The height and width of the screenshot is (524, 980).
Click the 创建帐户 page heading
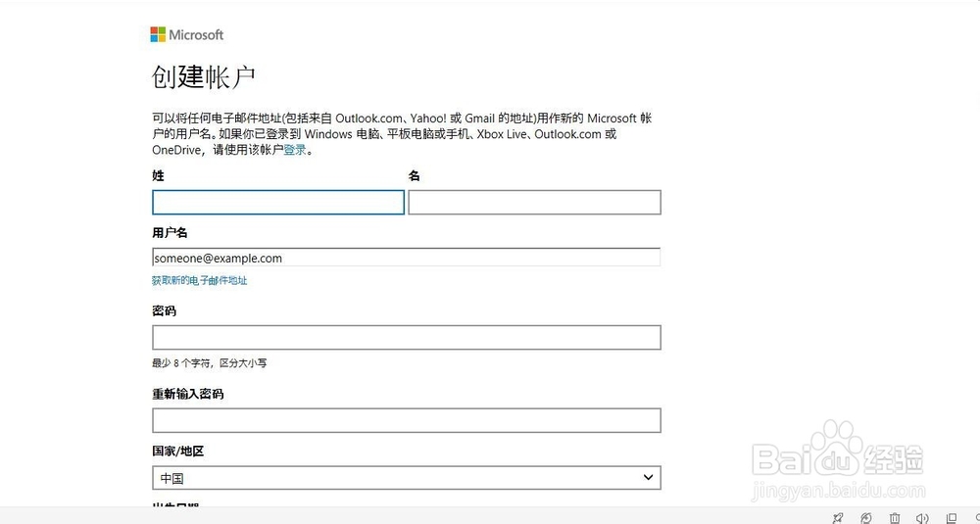click(203, 76)
